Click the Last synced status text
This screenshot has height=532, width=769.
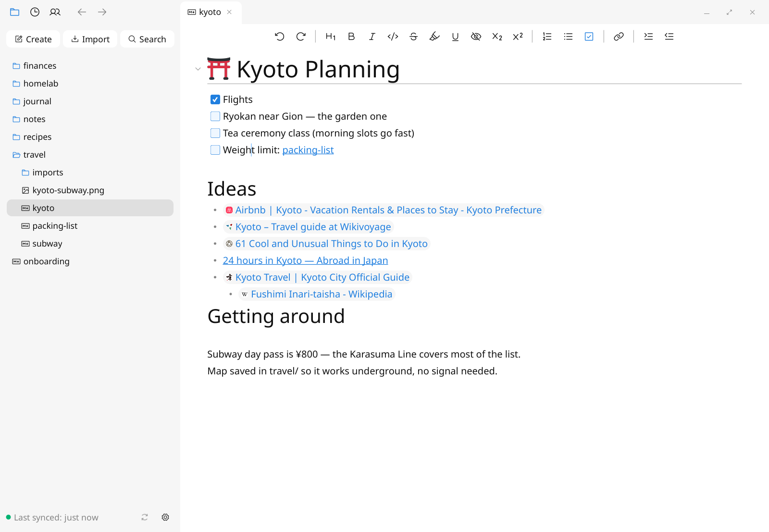56,518
